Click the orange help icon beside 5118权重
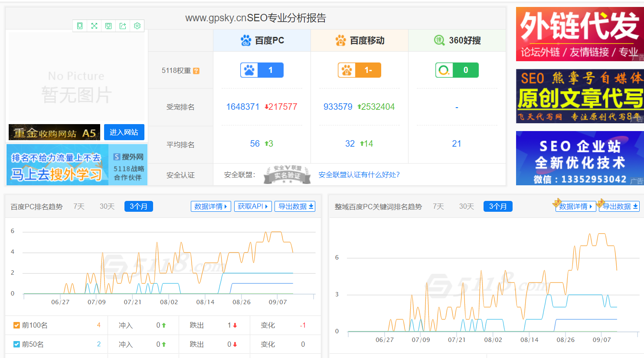 coord(196,71)
